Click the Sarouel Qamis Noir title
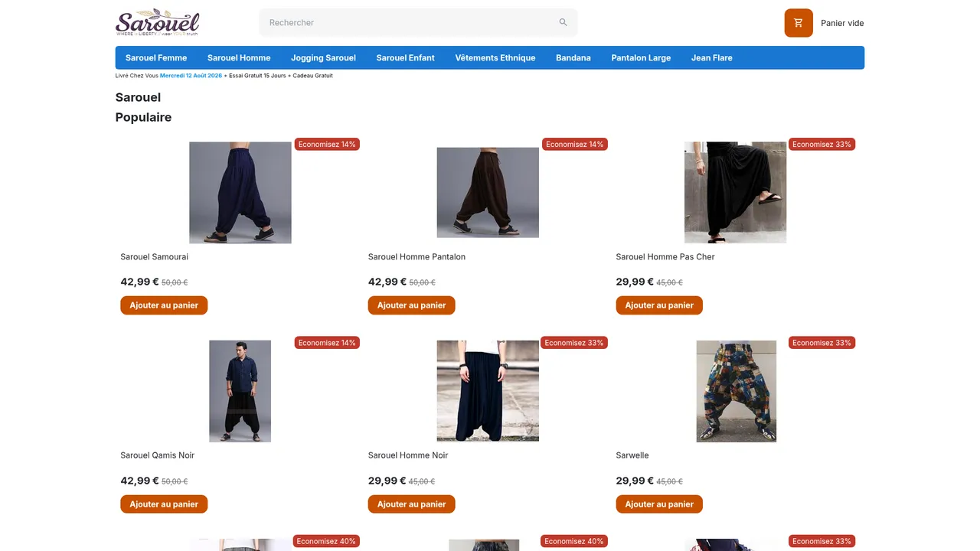Image resolution: width=980 pixels, height=551 pixels. click(158, 455)
